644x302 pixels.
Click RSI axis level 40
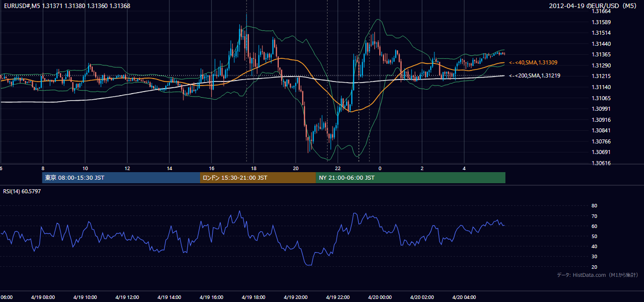594,246
